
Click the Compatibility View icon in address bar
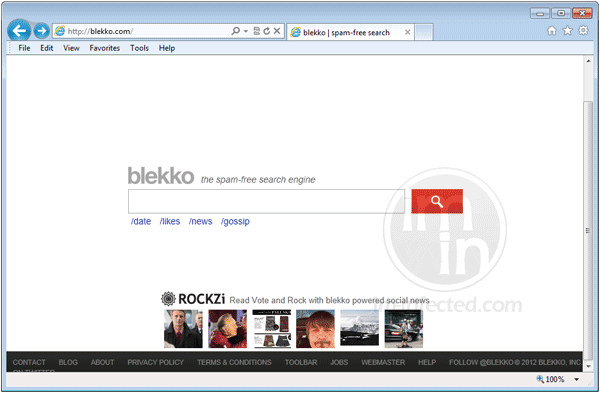257,31
